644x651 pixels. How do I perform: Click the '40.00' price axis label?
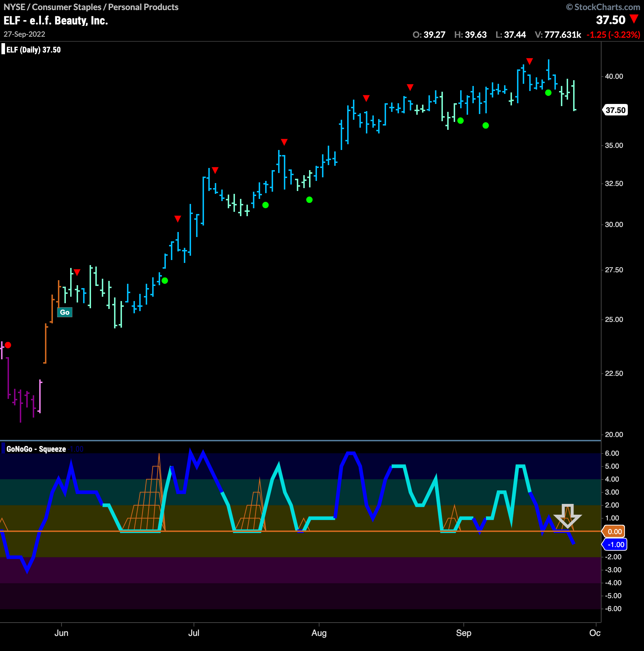coord(614,76)
